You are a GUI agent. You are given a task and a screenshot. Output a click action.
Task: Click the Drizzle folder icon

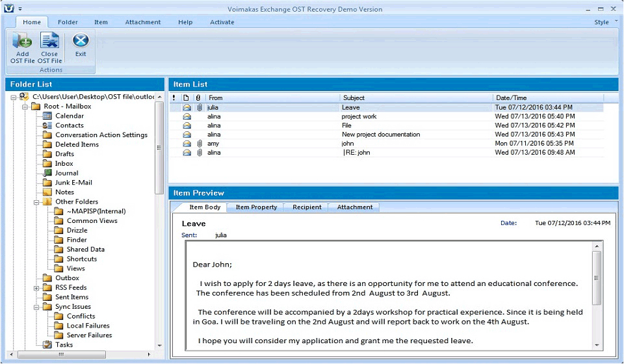coord(59,230)
